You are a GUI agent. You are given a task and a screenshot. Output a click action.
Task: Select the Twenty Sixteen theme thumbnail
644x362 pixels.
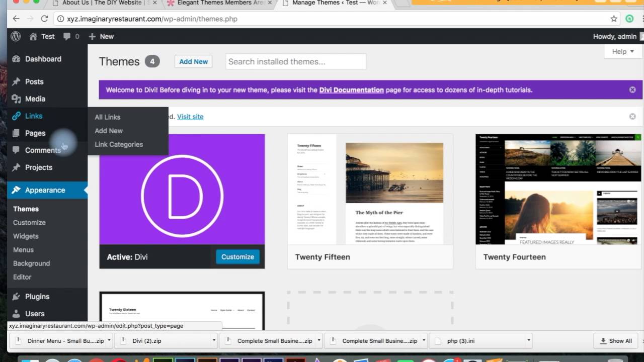182,311
